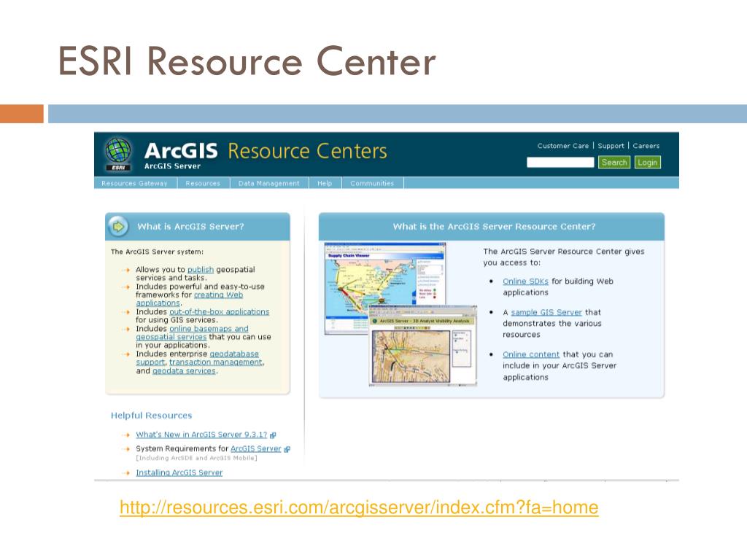
Task: Click the ArcGIS Resource Centers banner title
Action: point(266,151)
